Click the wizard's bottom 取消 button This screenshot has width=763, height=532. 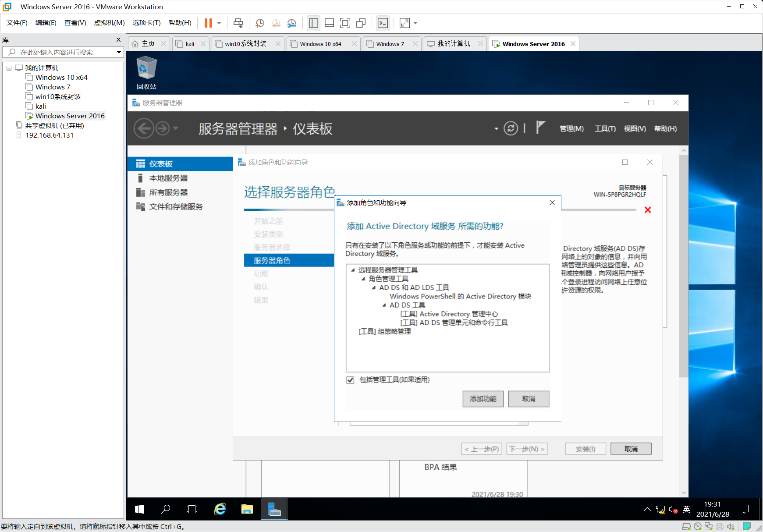click(631, 449)
